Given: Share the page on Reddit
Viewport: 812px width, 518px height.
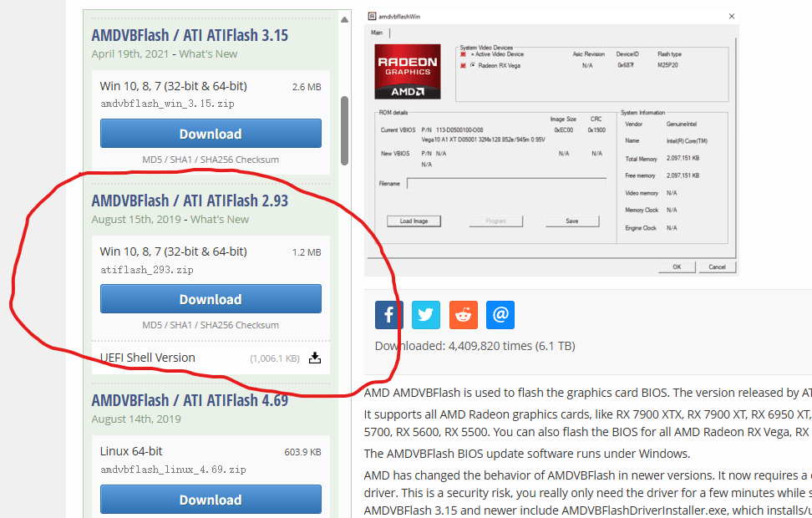Looking at the screenshot, I should point(463,314).
